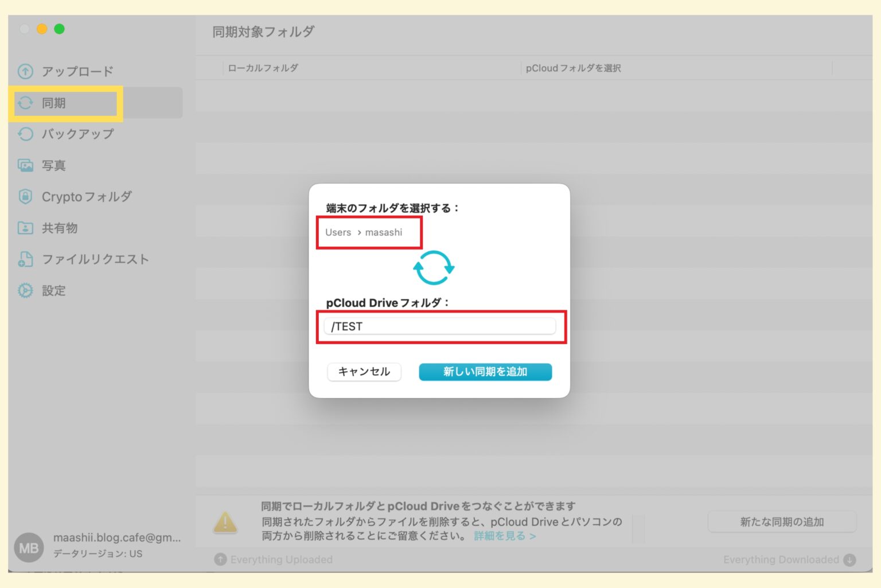Open the Crypto フォルダ section

[87, 197]
